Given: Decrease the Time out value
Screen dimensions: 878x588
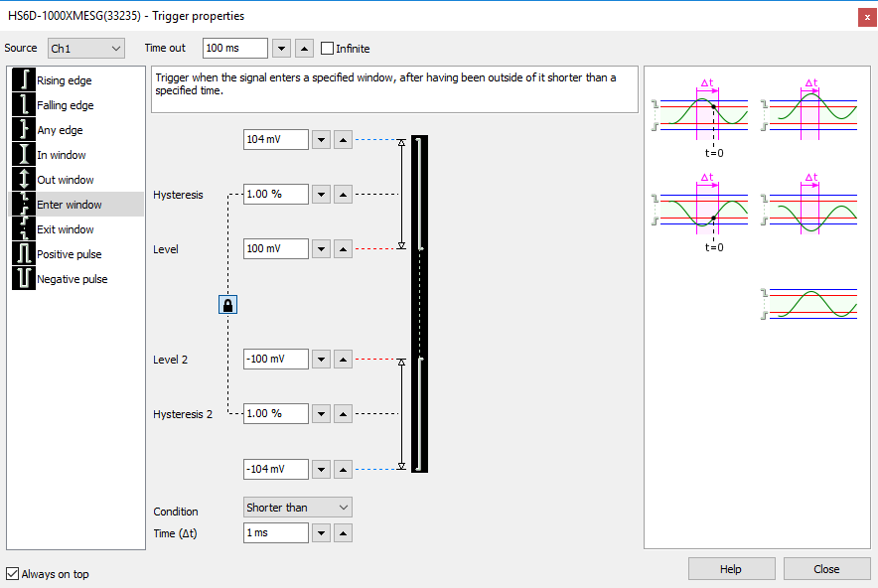Looking at the screenshot, I should (281, 49).
